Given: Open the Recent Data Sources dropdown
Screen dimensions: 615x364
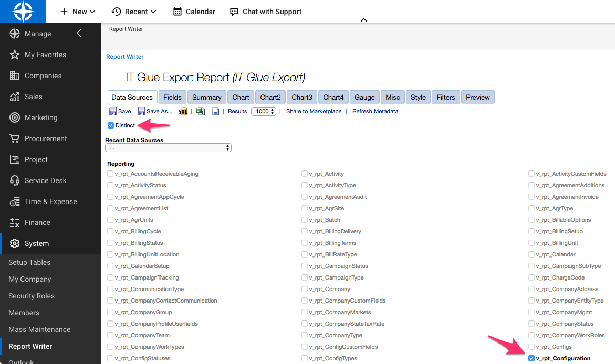Looking at the screenshot, I should (x=168, y=147).
